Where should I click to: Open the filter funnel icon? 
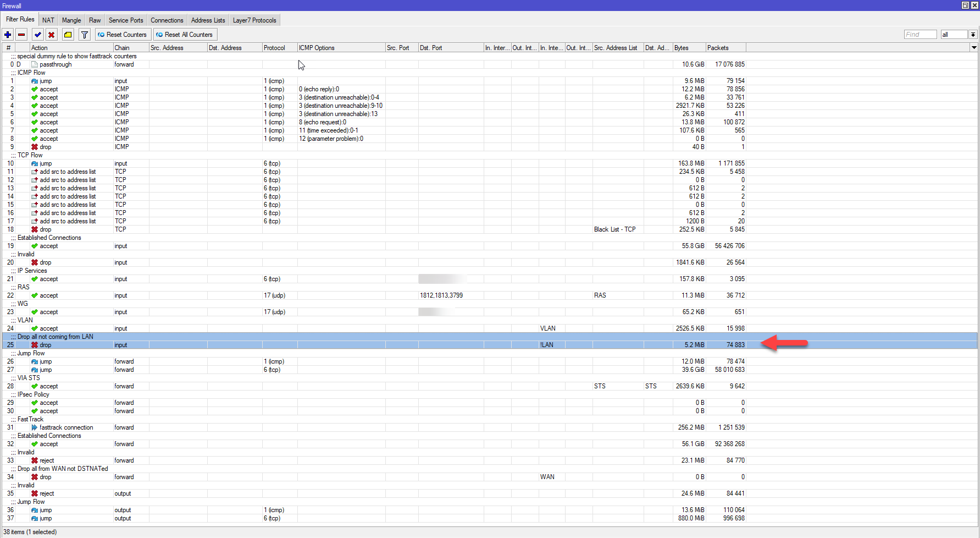(85, 35)
